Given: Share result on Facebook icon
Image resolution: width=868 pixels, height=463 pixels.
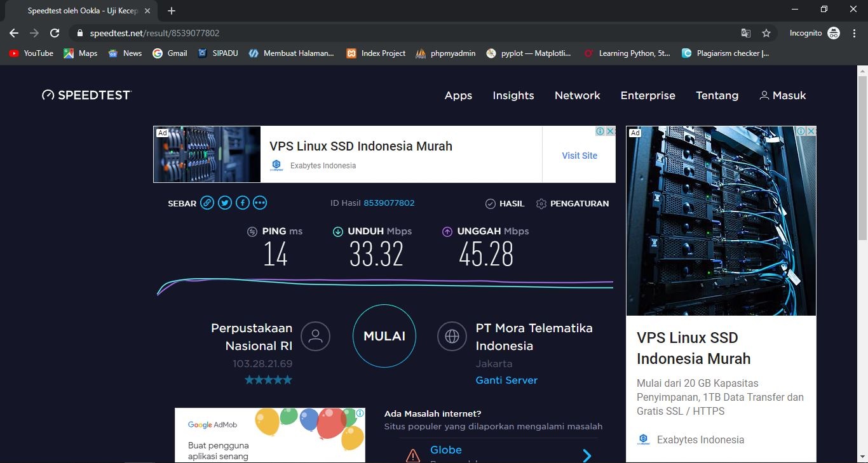Looking at the screenshot, I should click(x=242, y=203).
